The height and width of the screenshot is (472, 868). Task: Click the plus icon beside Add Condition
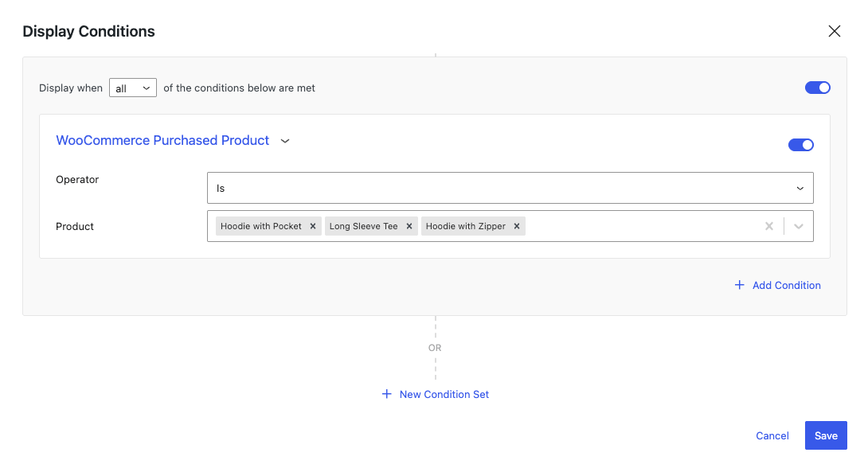[x=739, y=285]
